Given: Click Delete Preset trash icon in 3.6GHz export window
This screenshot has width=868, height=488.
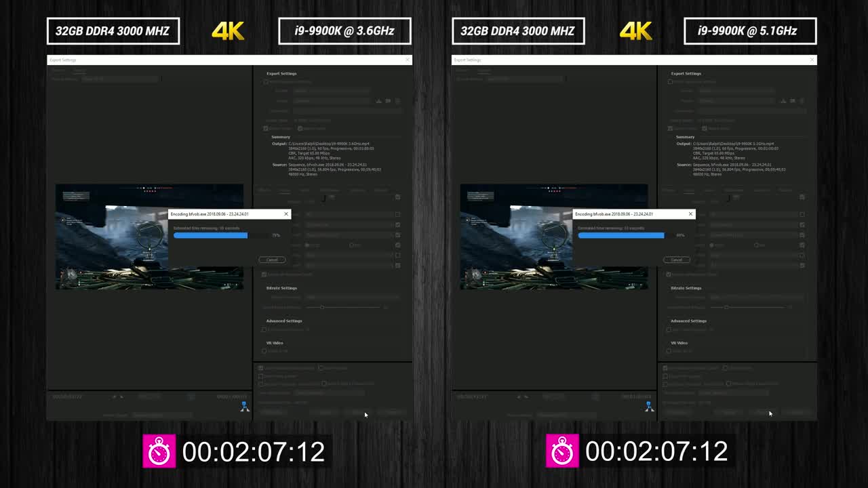Looking at the screenshot, I should point(397,101).
